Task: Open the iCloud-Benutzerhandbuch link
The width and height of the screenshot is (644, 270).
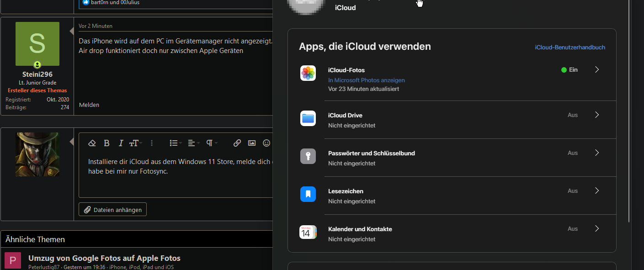Action: pyautogui.click(x=569, y=47)
